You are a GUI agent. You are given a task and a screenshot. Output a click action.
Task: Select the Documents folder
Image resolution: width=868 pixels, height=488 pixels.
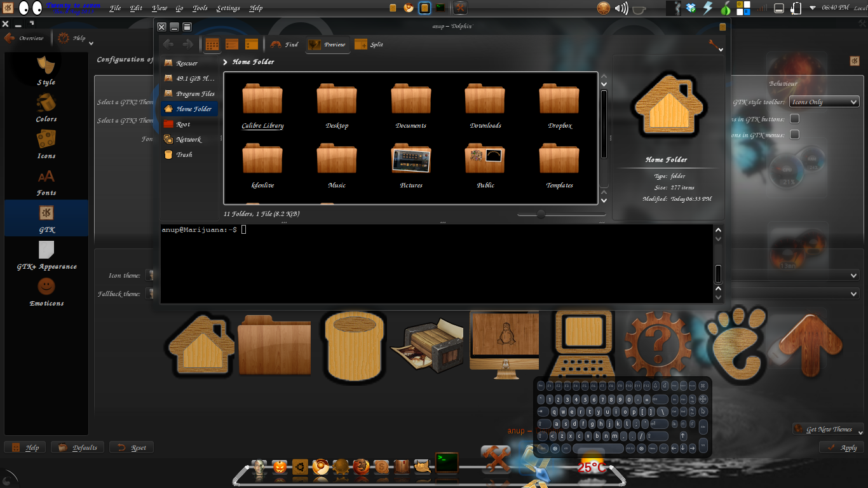[411, 105]
